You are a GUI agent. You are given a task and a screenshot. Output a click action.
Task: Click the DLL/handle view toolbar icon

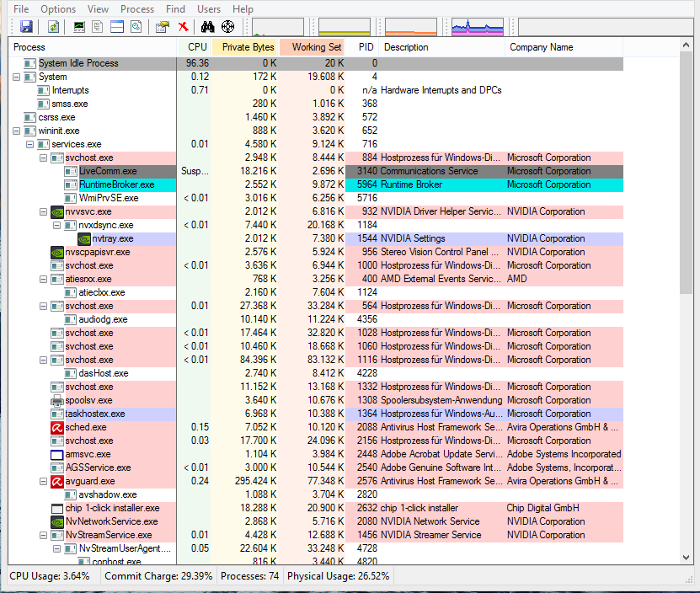click(x=136, y=27)
